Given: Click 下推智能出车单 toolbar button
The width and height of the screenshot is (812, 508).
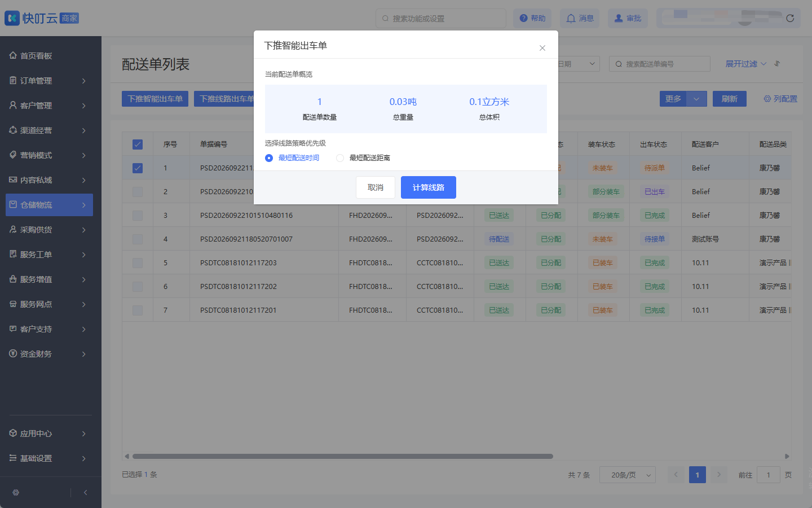Looking at the screenshot, I should (x=155, y=99).
